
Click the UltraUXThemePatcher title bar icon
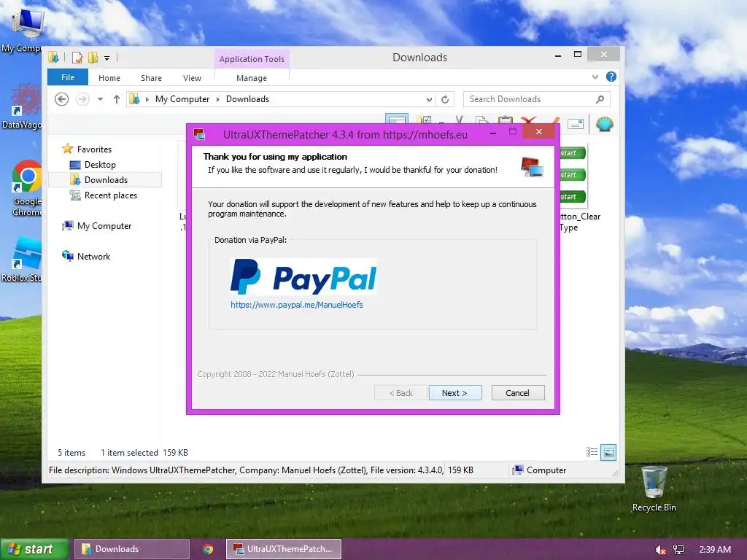(x=199, y=134)
